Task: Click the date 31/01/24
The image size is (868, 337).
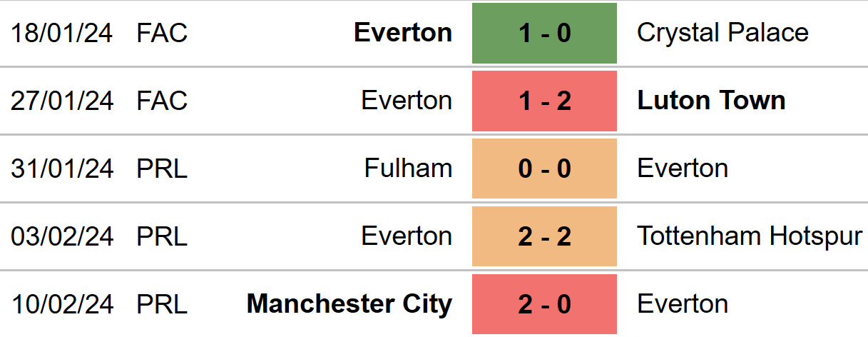Action: [62, 168]
